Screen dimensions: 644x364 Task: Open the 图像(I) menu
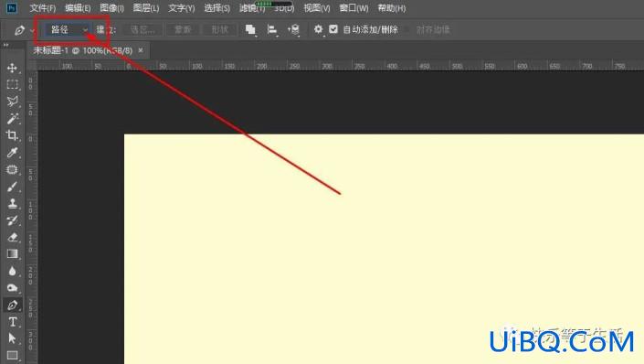(111, 8)
